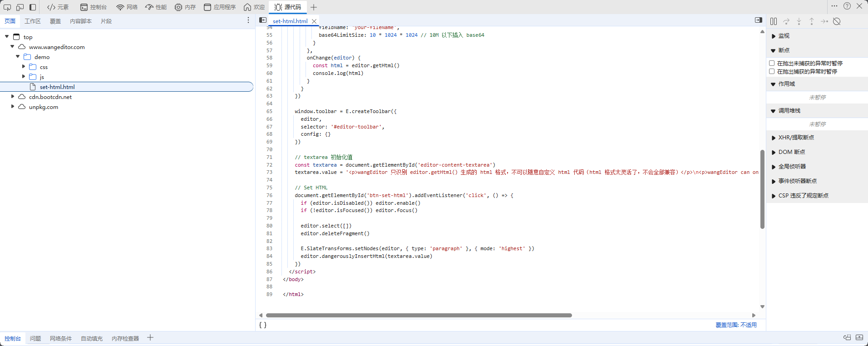Select drawer 内存检查器 tab
The image size is (868, 346).
click(x=125, y=339)
